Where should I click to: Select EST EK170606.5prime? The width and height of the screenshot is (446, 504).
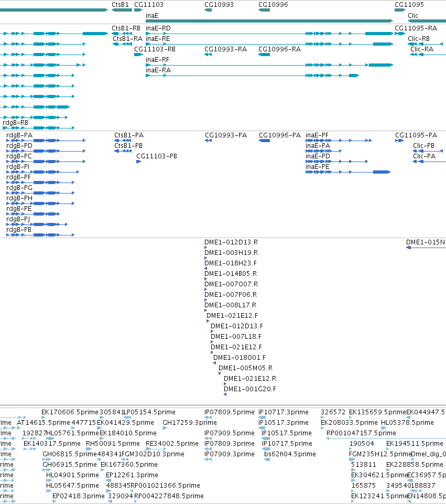pyautogui.click(x=70, y=412)
